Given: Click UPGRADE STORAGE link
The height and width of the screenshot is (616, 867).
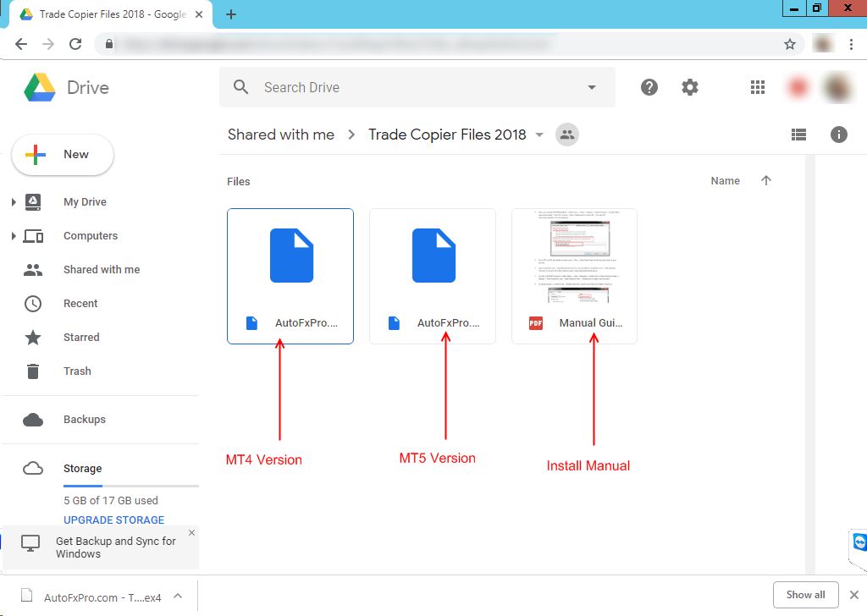Looking at the screenshot, I should pos(113,520).
